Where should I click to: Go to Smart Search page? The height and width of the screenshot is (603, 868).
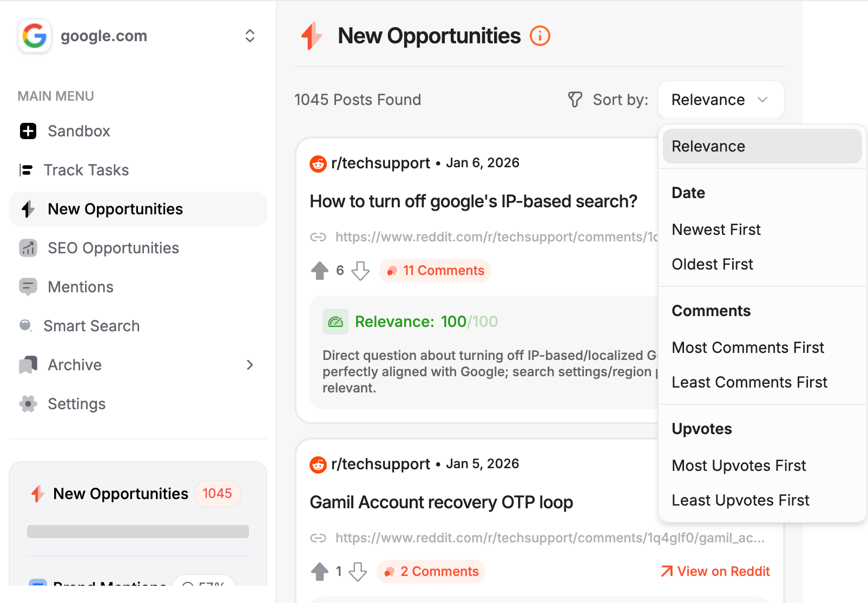coord(91,326)
